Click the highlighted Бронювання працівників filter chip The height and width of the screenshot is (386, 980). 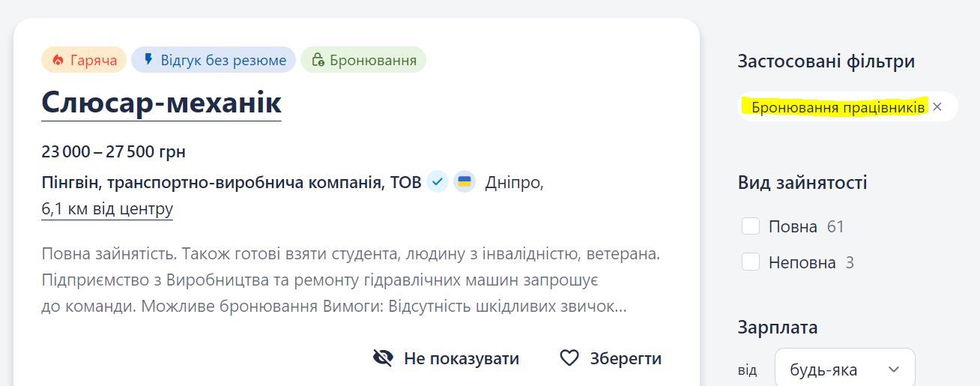838,107
